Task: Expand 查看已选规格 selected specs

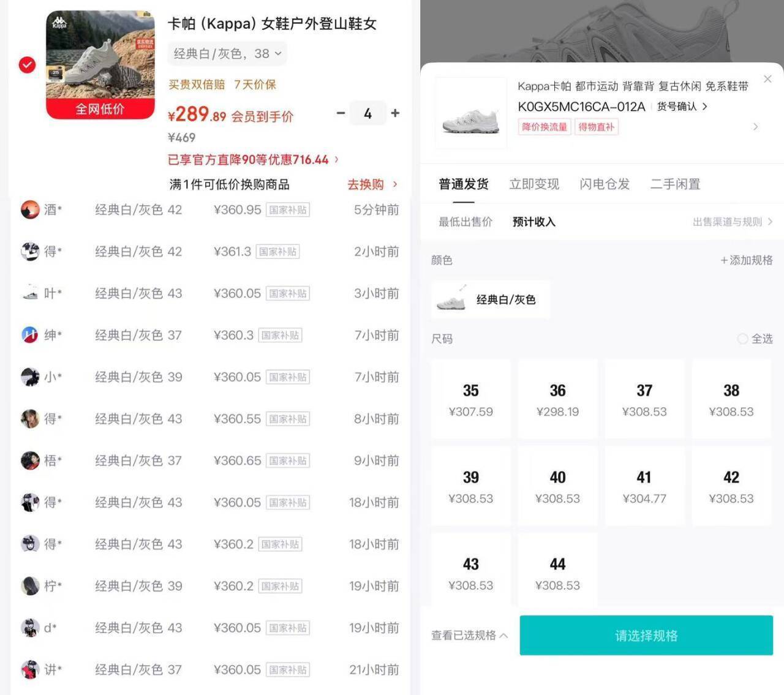Action: tap(469, 636)
